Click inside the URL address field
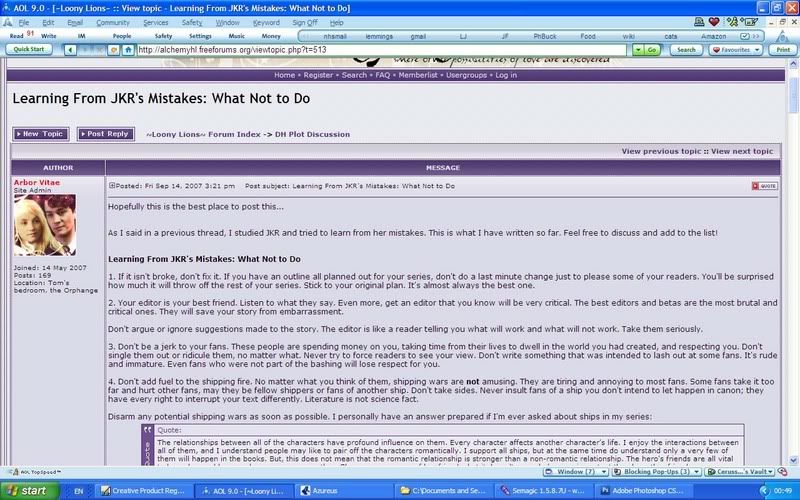The height and width of the screenshot is (500, 800). tap(380, 49)
